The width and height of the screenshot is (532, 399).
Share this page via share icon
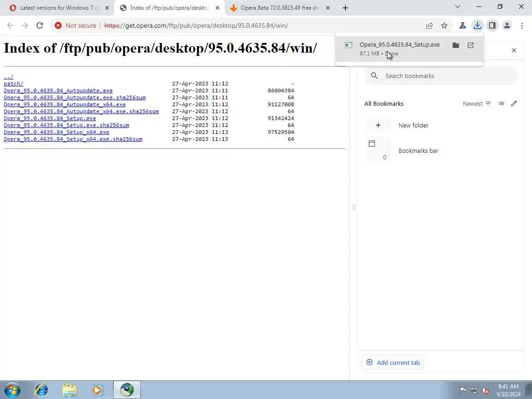pyautogui.click(x=429, y=25)
